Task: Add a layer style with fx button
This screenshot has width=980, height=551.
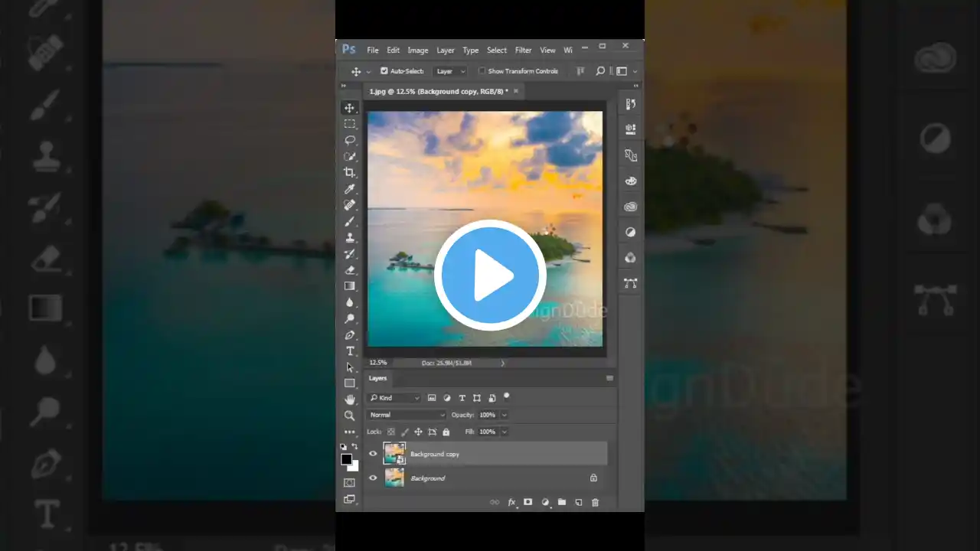Action: [x=512, y=502]
